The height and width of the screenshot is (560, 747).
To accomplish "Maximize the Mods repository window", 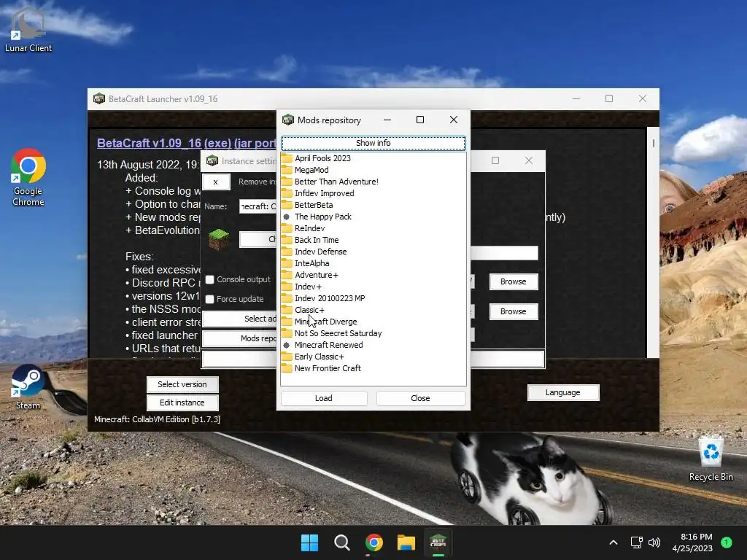I will point(420,120).
